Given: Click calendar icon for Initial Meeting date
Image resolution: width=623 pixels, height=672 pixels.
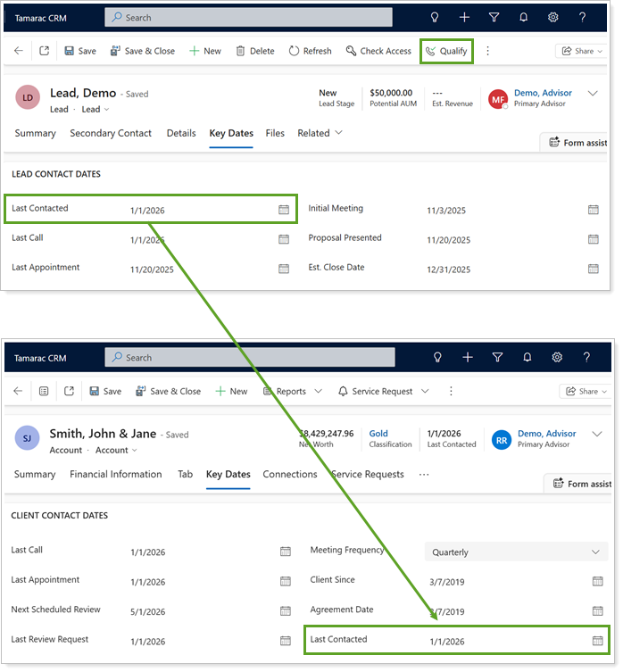Looking at the screenshot, I should pos(594,210).
